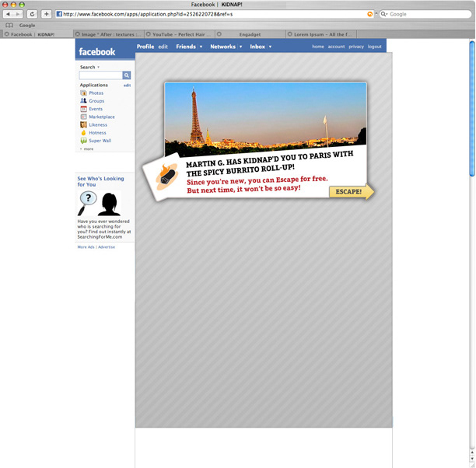
Task: Open the Inbox dropdown arrow
Action: [x=270, y=47]
